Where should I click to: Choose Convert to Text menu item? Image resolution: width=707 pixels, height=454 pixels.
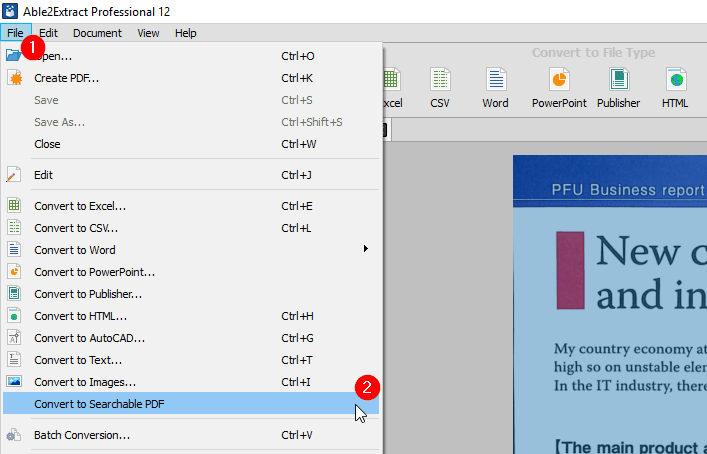click(x=78, y=360)
